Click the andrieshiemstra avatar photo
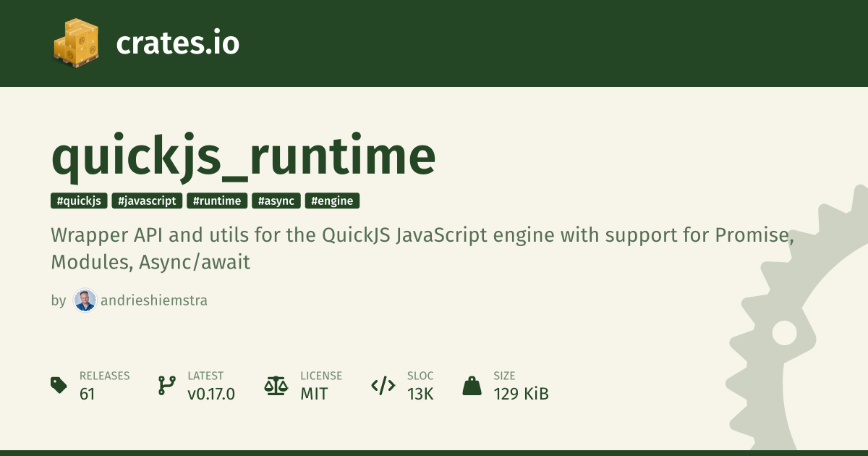The height and width of the screenshot is (456, 868). pyautogui.click(x=85, y=300)
